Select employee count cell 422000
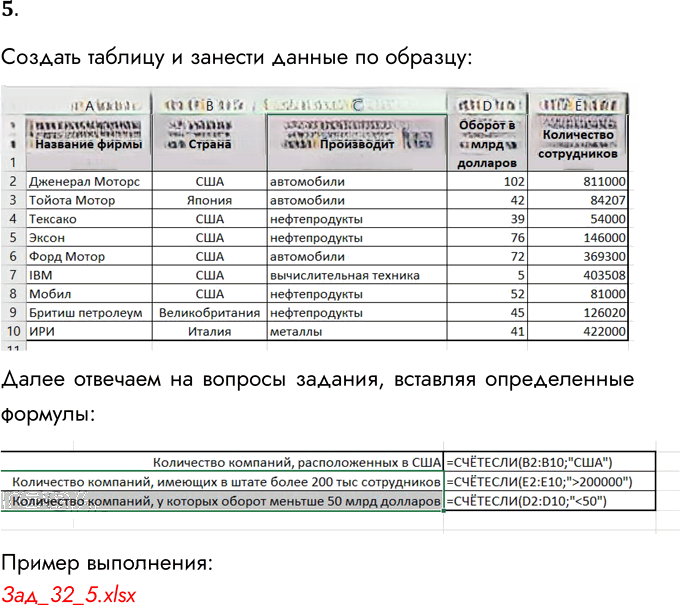The image size is (680, 606). 578,331
